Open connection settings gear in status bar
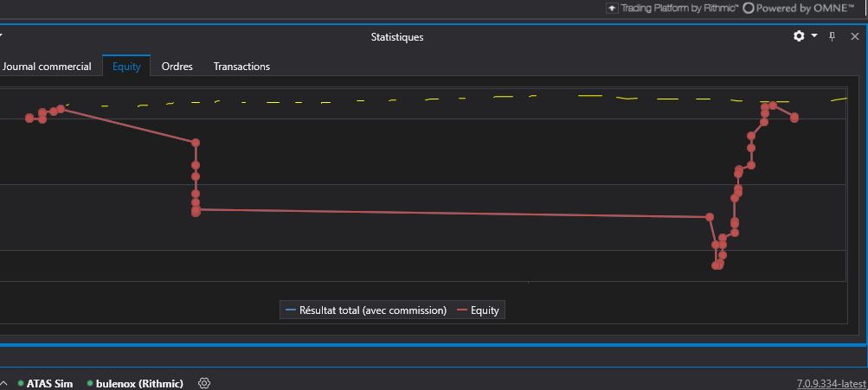Image resolution: width=868 pixels, height=390 pixels. point(204,383)
